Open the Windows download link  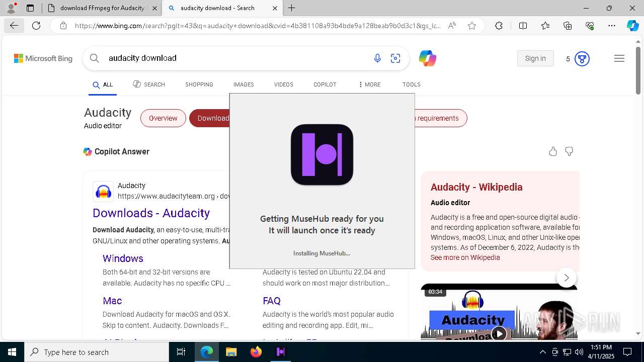123,258
